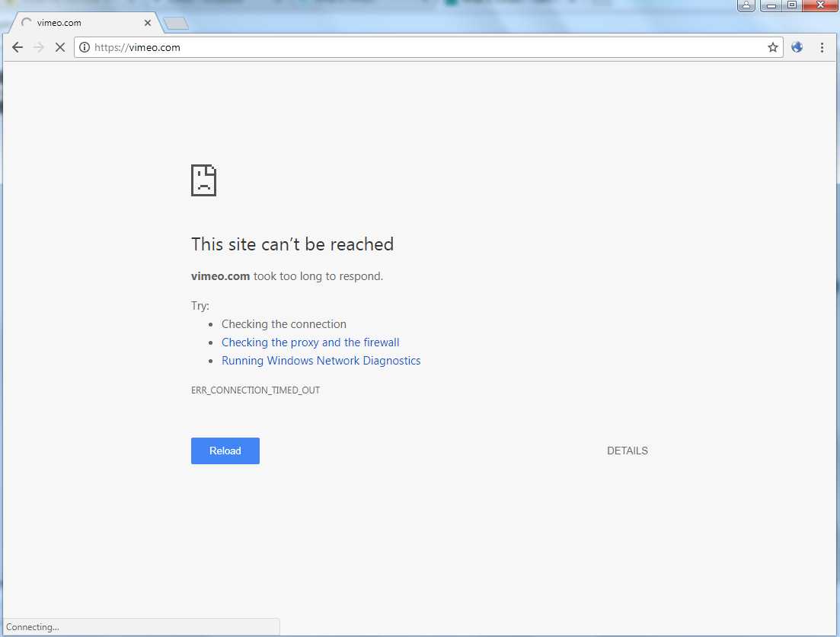
Task: Bookmark this page with the star icon
Action: tap(772, 48)
